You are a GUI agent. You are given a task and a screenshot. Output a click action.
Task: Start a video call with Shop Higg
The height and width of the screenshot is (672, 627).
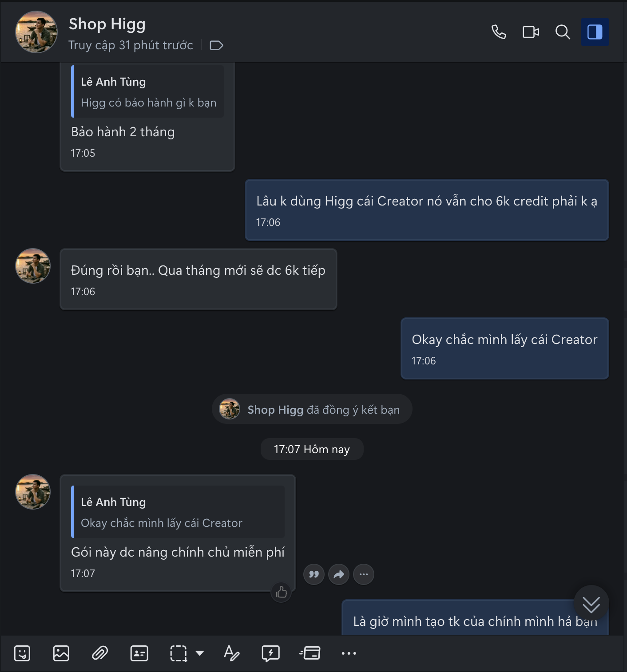pyautogui.click(x=531, y=32)
